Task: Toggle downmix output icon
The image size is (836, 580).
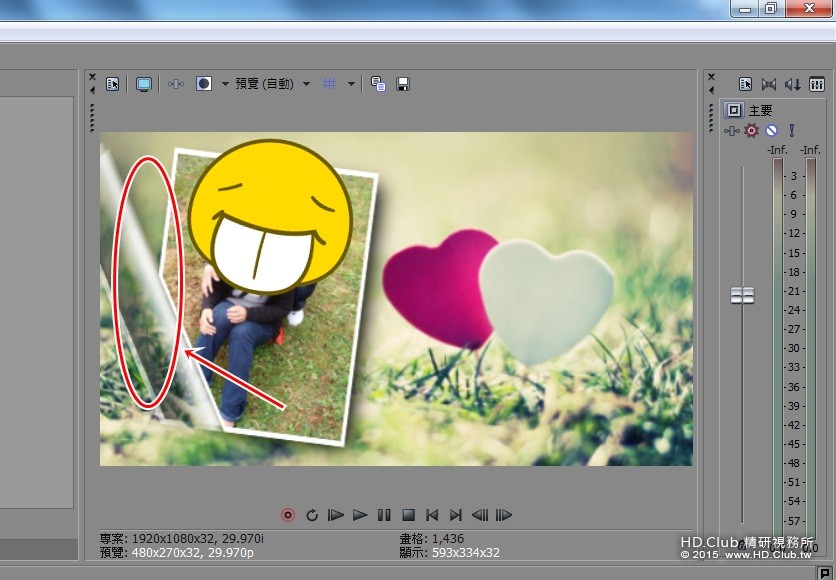Action: 769,84
